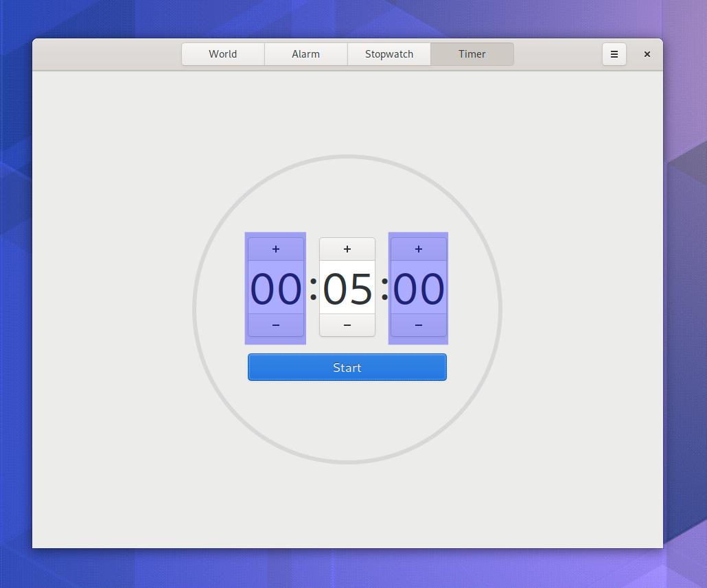Go to the Stopwatch tab
The image size is (707, 588).
389,54
